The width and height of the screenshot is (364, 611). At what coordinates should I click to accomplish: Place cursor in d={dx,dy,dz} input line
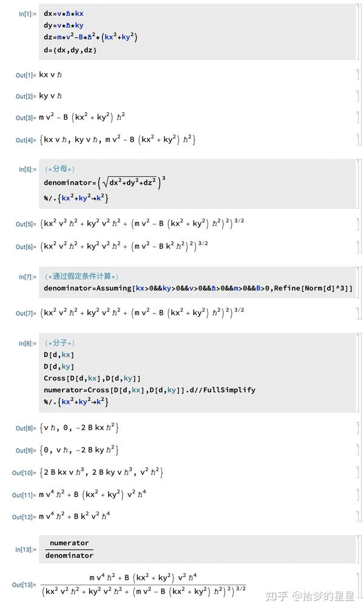click(x=70, y=49)
